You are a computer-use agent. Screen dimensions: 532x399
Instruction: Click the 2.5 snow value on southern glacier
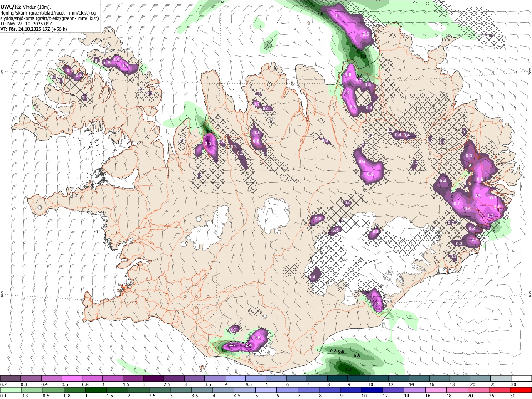232,345
